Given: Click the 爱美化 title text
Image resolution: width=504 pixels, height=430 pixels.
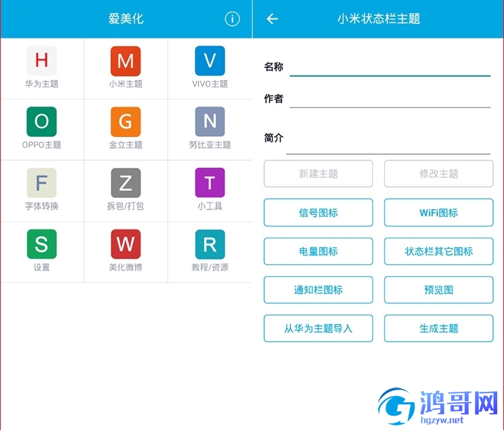Looking at the screenshot, I should (125, 19).
